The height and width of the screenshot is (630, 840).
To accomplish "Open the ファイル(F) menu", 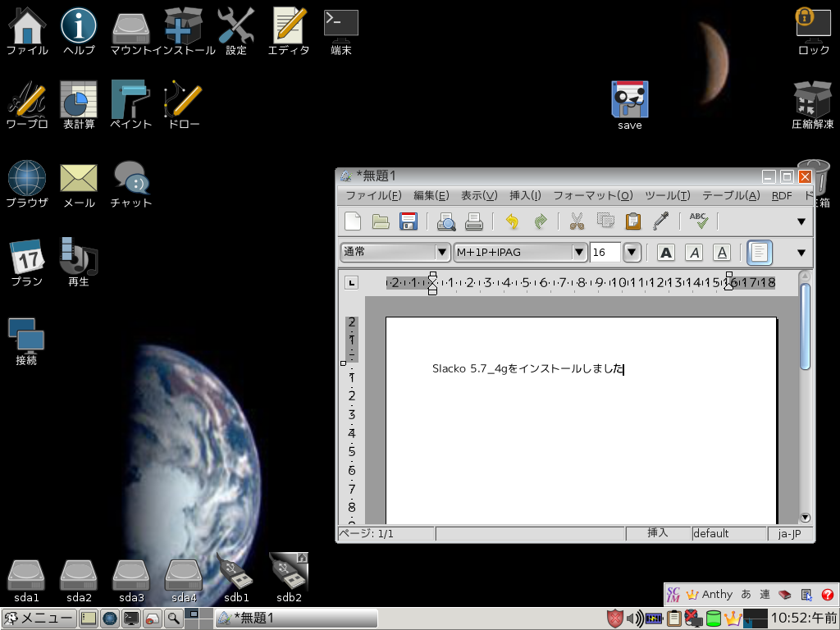I will pos(373,195).
